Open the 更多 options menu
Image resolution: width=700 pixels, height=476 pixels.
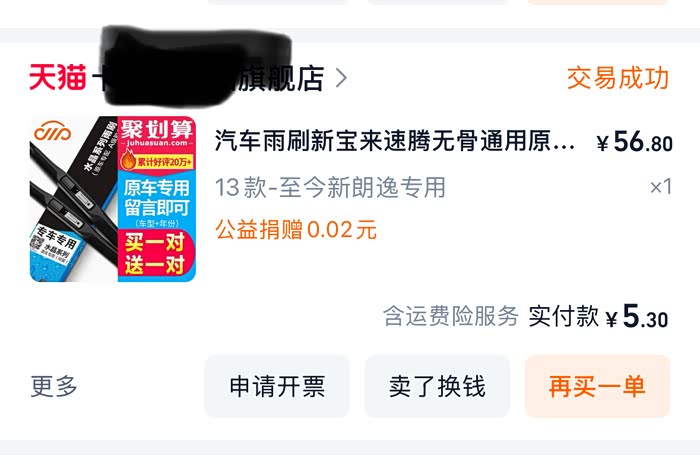pyautogui.click(x=54, y=386)
